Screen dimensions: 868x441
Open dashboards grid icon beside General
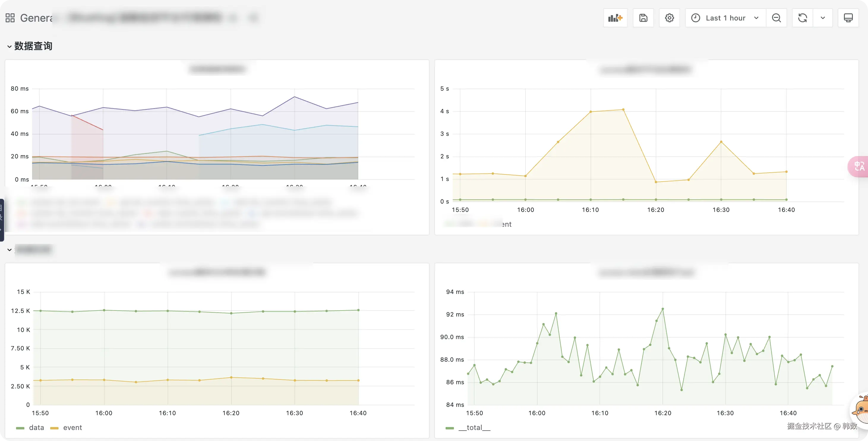[10, 18]
